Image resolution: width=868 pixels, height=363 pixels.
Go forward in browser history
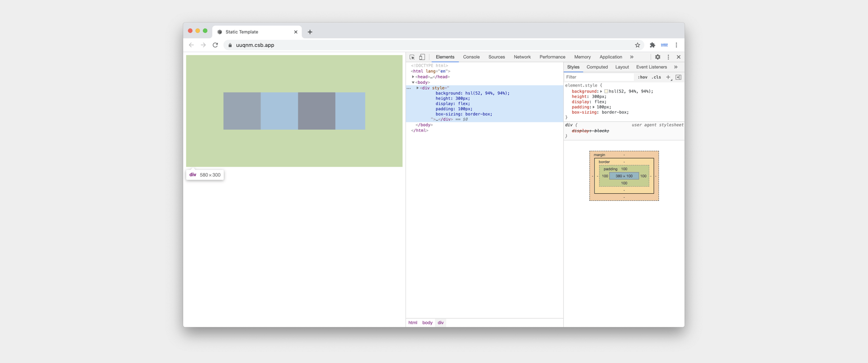(x=203, y=45)
